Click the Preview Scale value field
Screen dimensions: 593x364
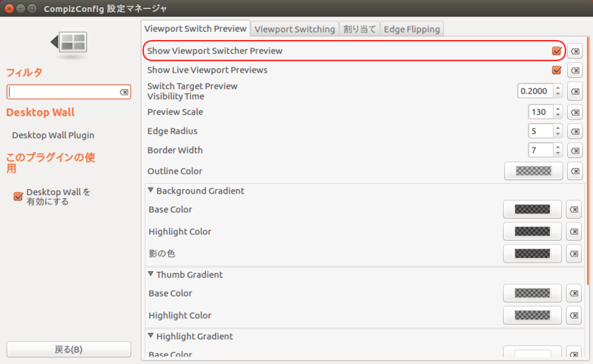541,112
